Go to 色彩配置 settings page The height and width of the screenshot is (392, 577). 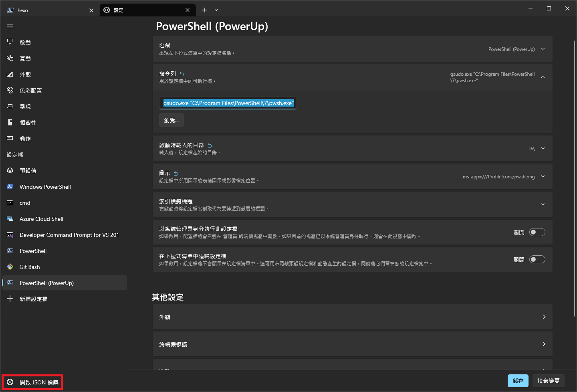(x=65, y=90)
